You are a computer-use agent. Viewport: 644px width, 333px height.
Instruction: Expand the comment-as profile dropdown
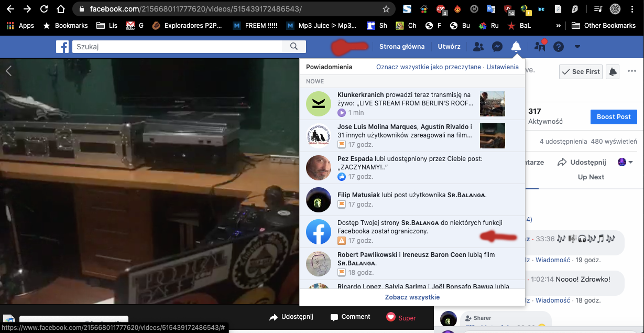626,163
